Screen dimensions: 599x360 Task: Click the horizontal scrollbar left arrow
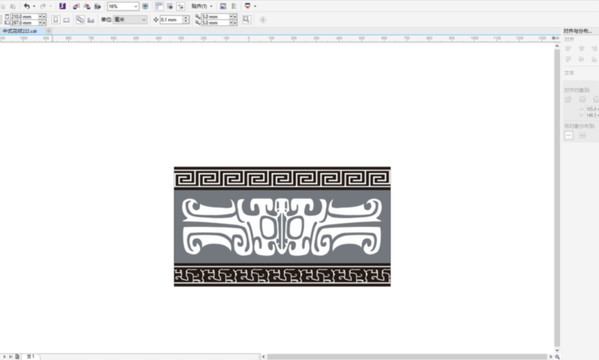point(263,357)
